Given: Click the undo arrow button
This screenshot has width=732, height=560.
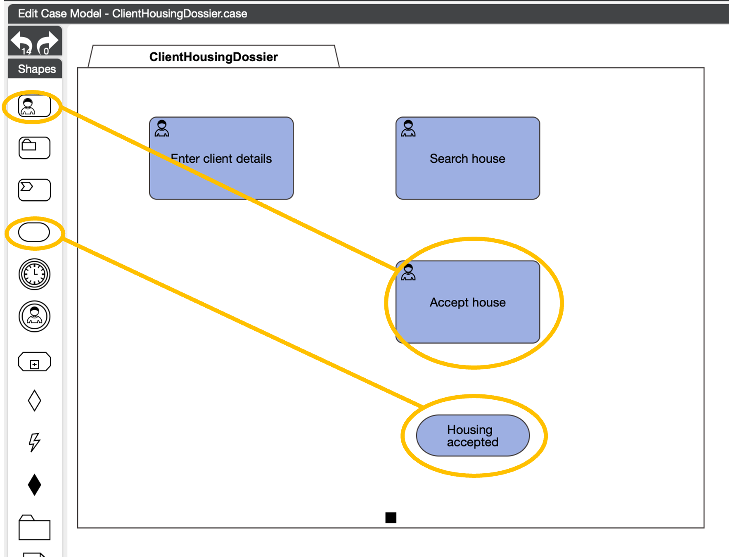Looking at the screenshot, I should (x=21, y=42).
